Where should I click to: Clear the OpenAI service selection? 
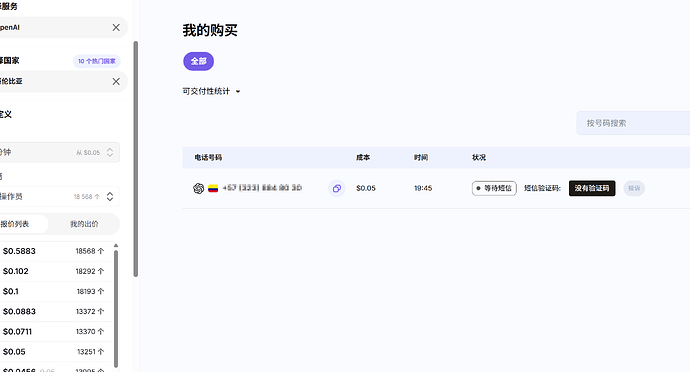click(116, 27)
